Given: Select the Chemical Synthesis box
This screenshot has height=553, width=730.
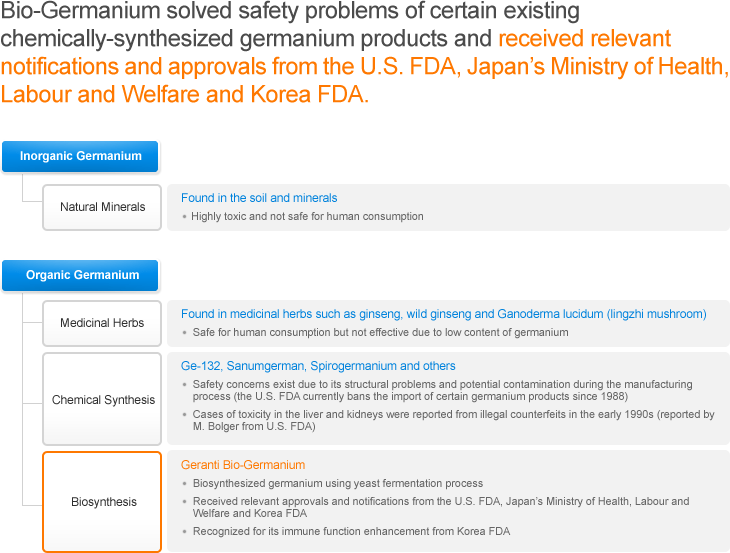Looking at the screenshot, I should point(103,400).
